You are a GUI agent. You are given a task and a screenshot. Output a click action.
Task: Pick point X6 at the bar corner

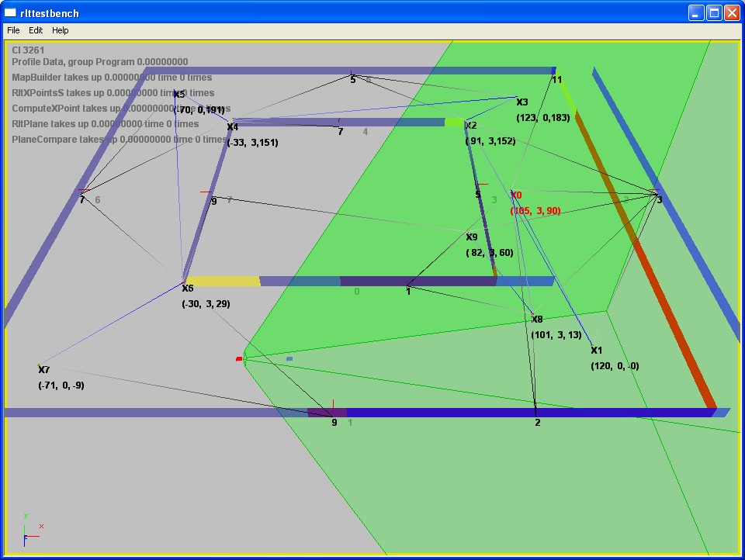pyautogui.click(x=187, y=289)
